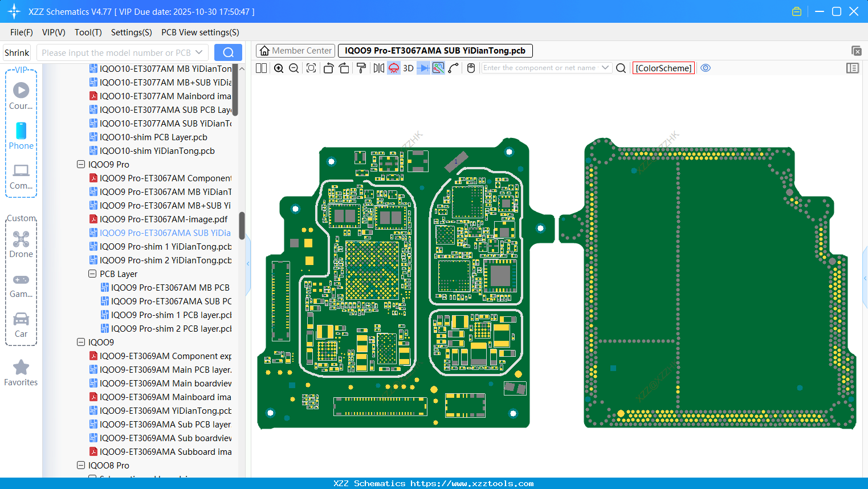Open the Tool(T) menu
This screenshot has height=489, width=868.
point(88,32)
